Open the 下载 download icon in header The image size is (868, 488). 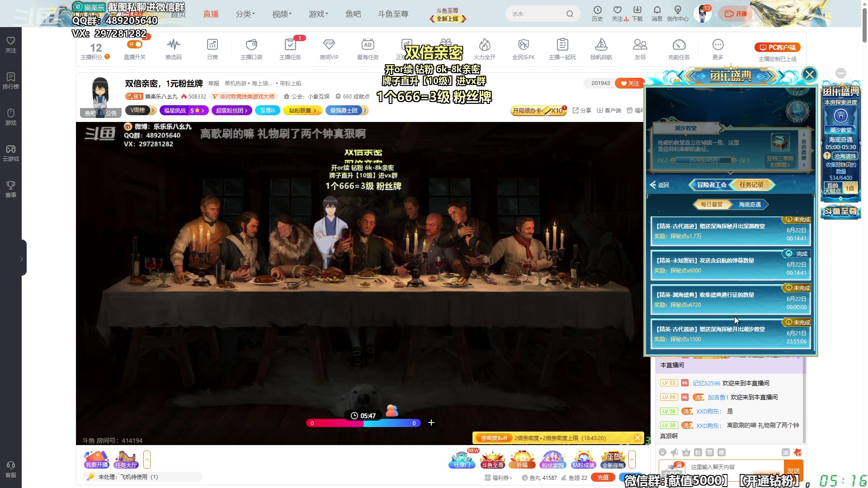637,14
